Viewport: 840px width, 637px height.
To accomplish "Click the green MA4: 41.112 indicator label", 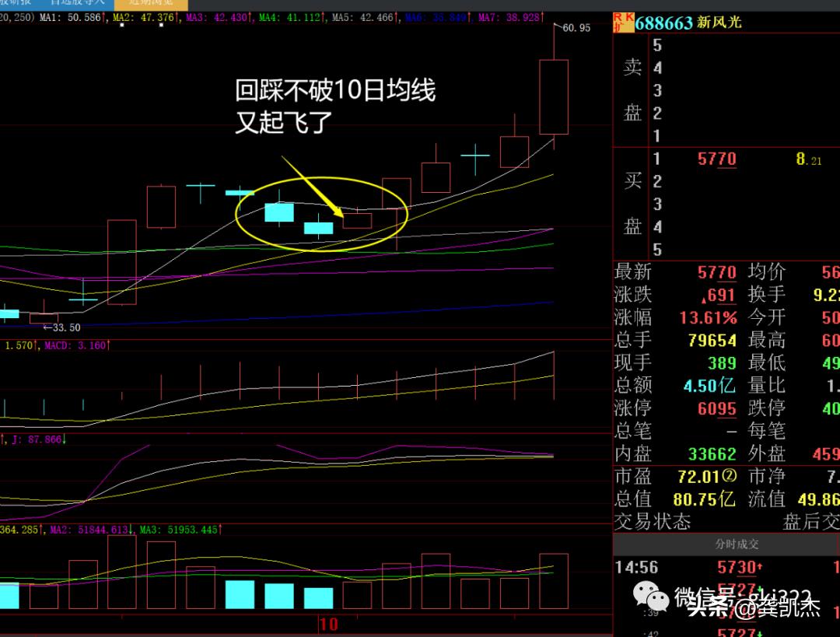I will click(x=292, y=18).
